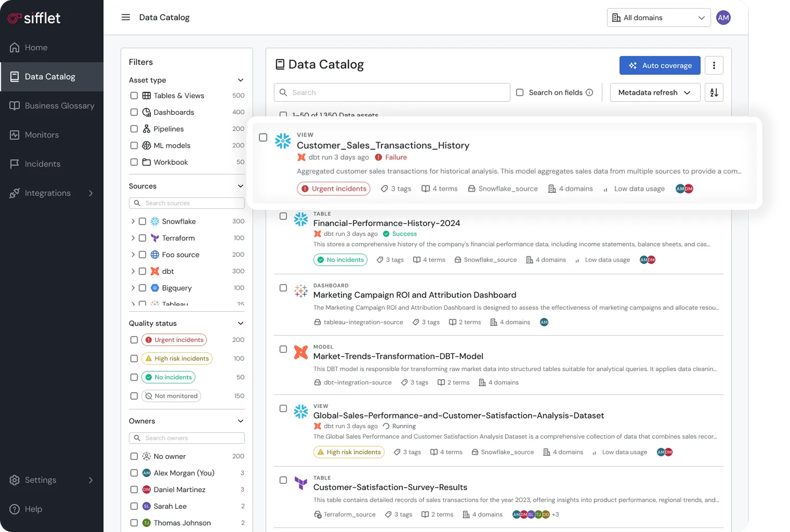Go to Business Glossary page

click(x=59, y=106)
